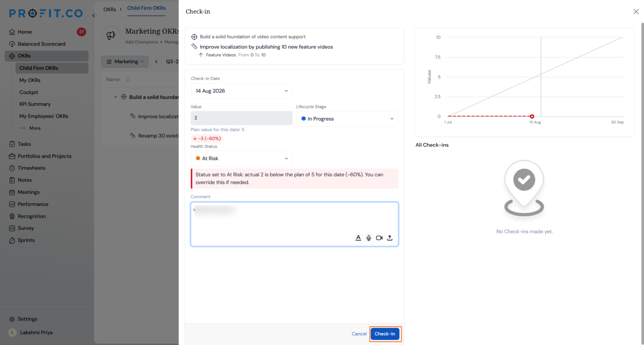Image resolution: width=644 pixels, height=345 pixels.
Task: Collapse the Build a solid foundation objective
Action: (115, 97)
